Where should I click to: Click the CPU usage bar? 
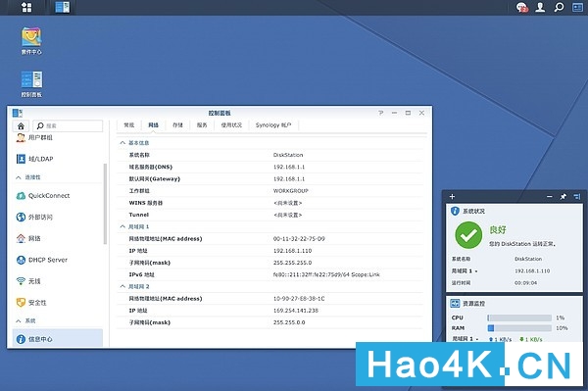pos(519,318)
